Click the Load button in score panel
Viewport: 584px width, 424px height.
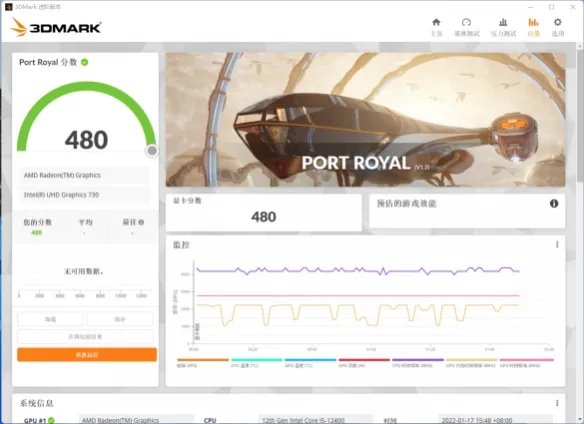[x=50, y=319]
